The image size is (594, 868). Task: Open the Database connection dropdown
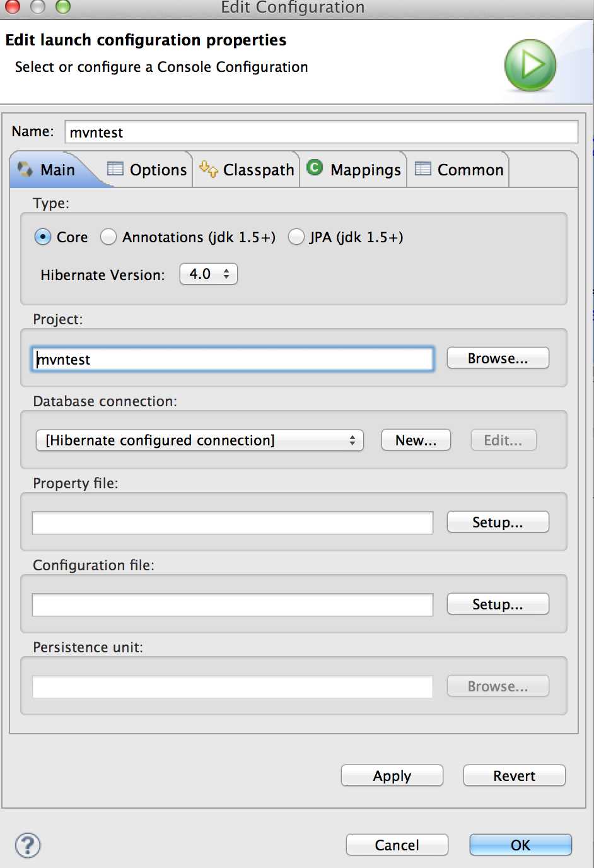(200, 440)
